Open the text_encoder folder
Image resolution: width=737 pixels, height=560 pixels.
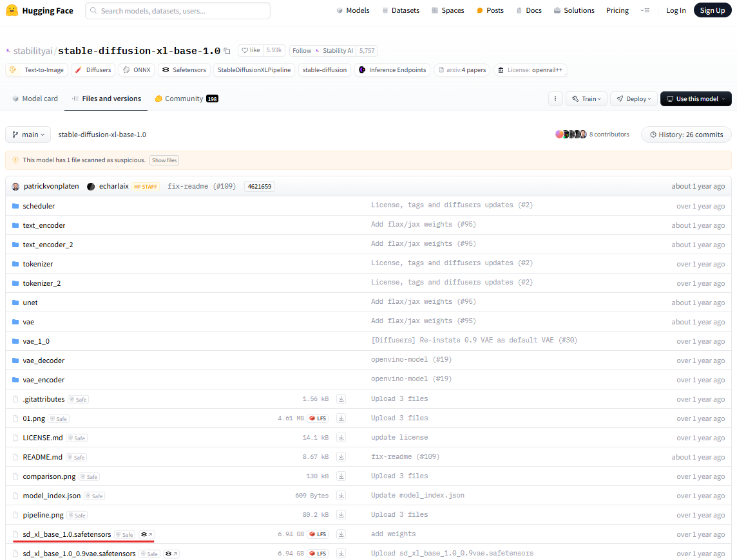[x=44, y=225]
